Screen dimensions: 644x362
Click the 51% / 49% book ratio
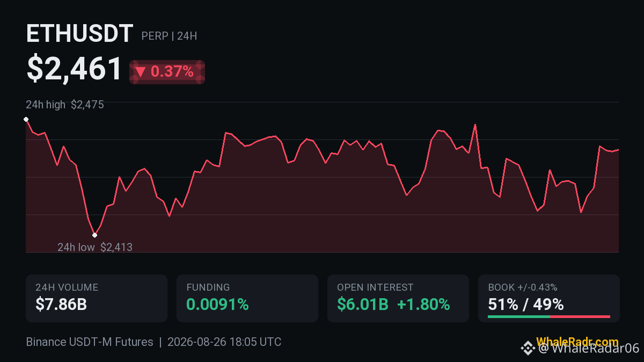pos(526,305)
